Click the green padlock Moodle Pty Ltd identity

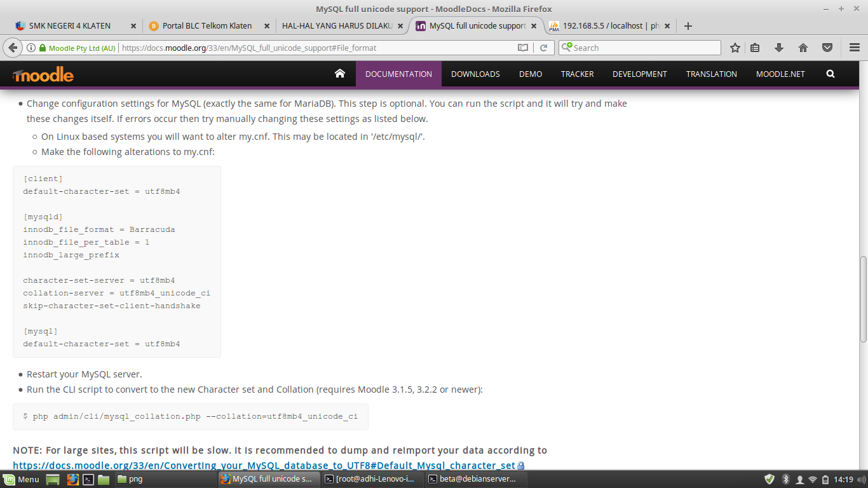(x=78, y=48)
